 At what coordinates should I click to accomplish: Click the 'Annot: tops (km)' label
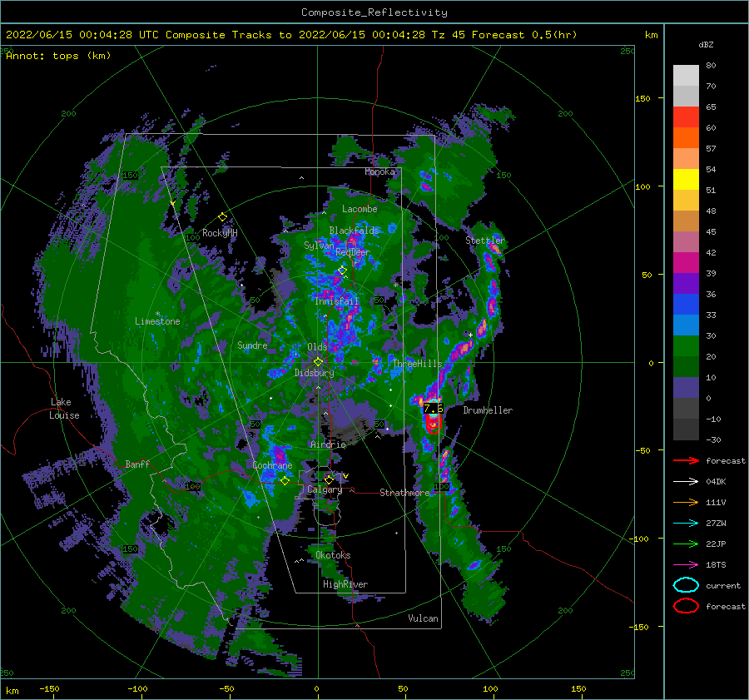pyautogui.click(x=58, y=56)
